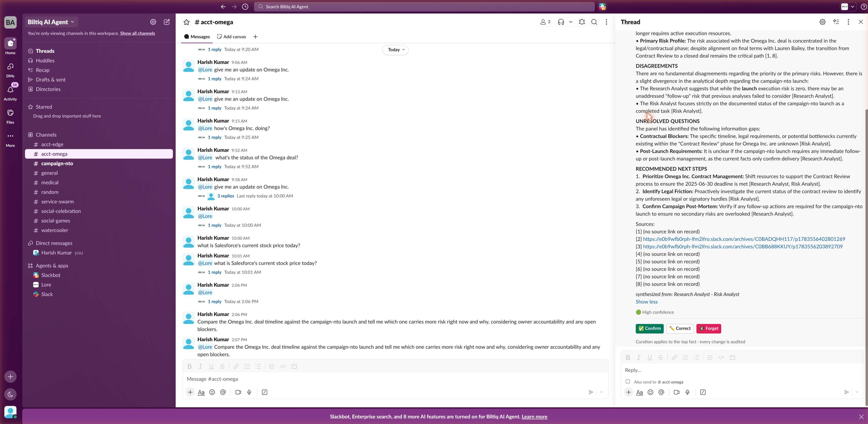Insert a mention in thread reply composer
This screenshot has width=868, height=424.
(661, 392)
